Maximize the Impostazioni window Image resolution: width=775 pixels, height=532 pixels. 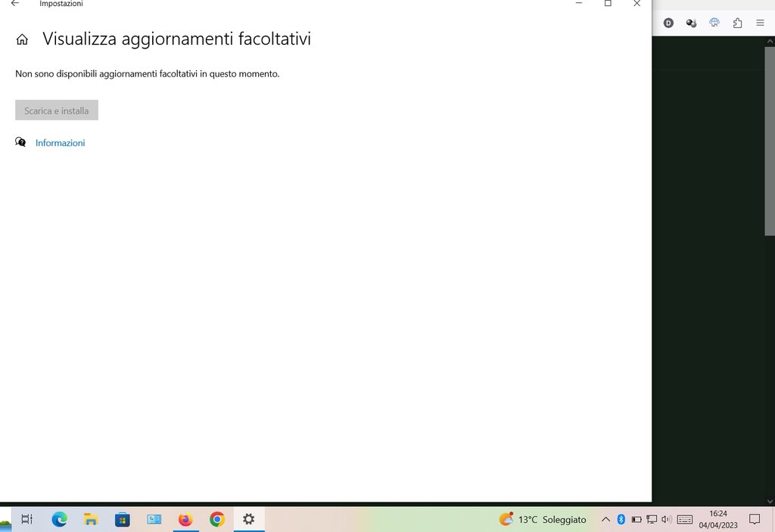608,4
